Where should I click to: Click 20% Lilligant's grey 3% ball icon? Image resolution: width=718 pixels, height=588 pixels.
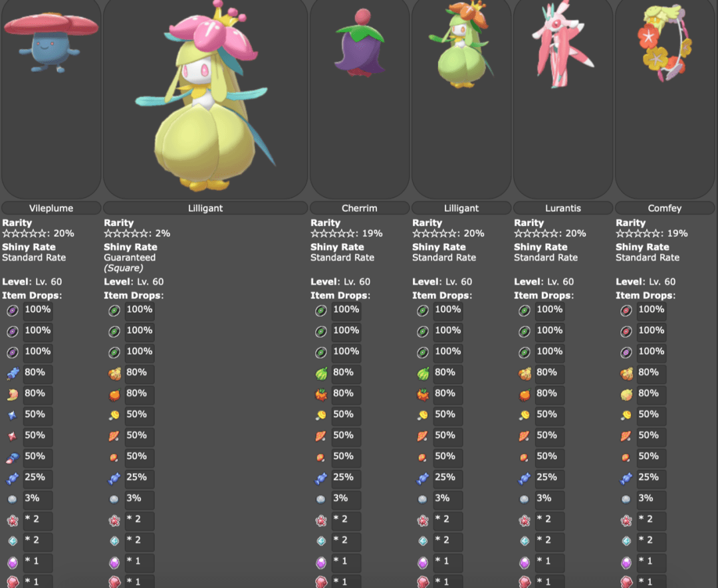[x=423, y=499]
